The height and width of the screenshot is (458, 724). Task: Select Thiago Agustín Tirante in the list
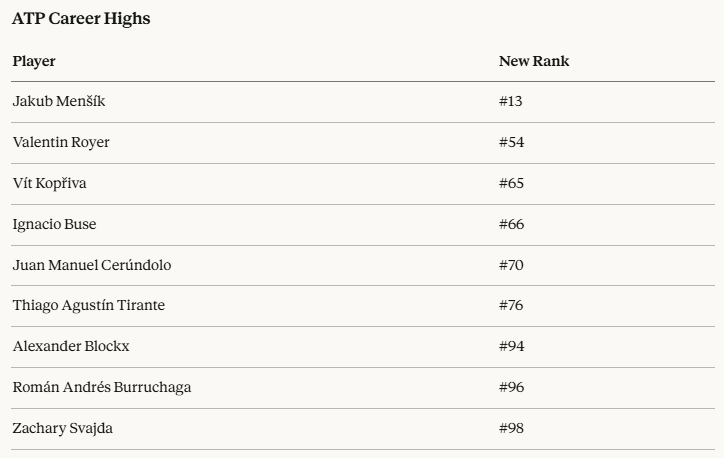pyautogui.click(x=89, y=305)
